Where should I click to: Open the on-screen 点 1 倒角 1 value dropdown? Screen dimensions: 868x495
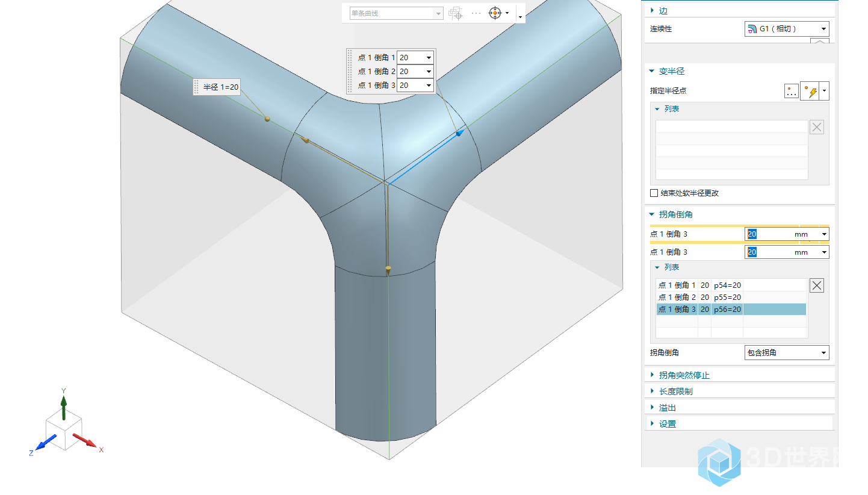click(x=429, y=58)
